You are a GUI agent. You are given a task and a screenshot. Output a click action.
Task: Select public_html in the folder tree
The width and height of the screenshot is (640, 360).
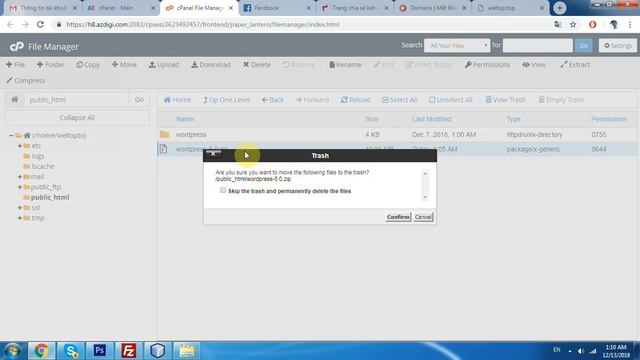pos(50,197)
